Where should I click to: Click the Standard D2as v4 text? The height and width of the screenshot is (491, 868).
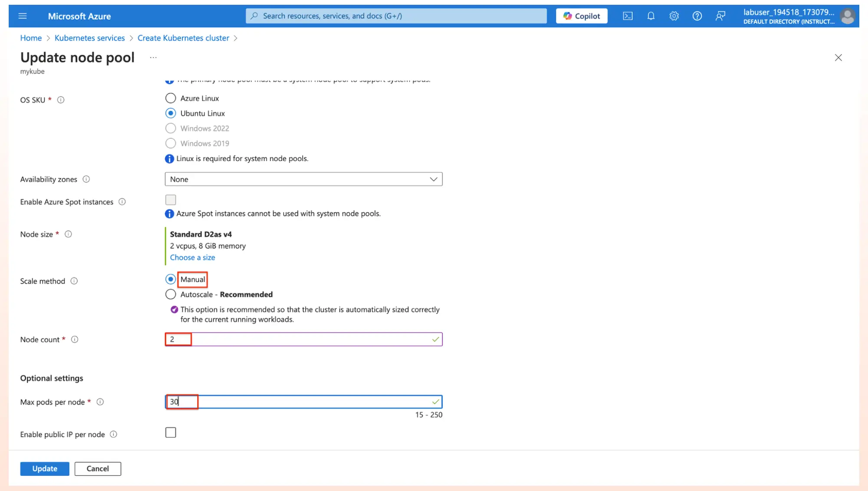pos(201,234)
